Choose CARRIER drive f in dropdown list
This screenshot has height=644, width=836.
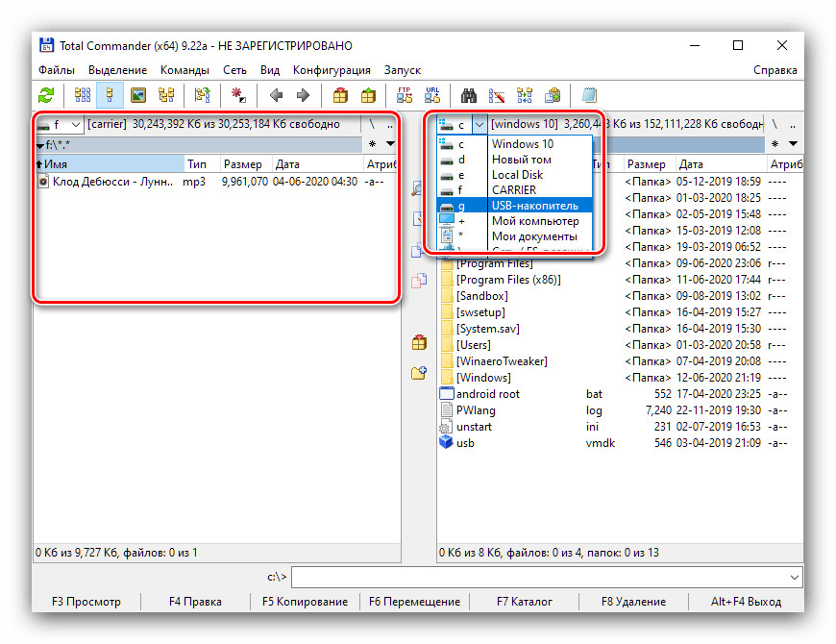point(513,190)
